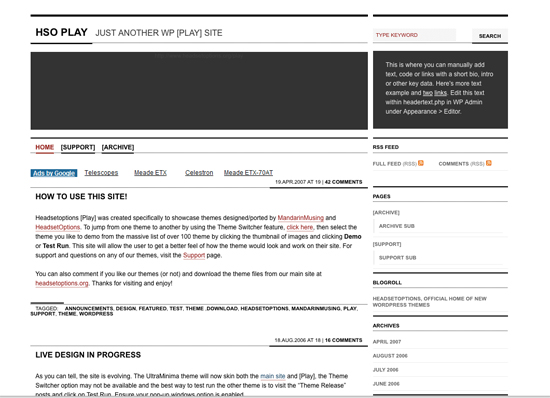Image resolution: width=550 pixels, height=398 pixels.
Task: Open the HeadsetOptions blogroll link
Action: [430, 302]
